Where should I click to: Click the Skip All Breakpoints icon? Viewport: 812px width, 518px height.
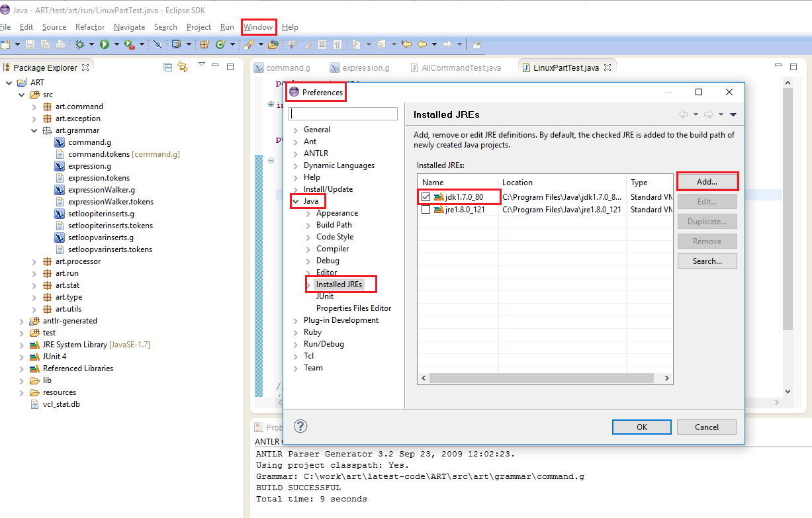(x=158, y=44)
